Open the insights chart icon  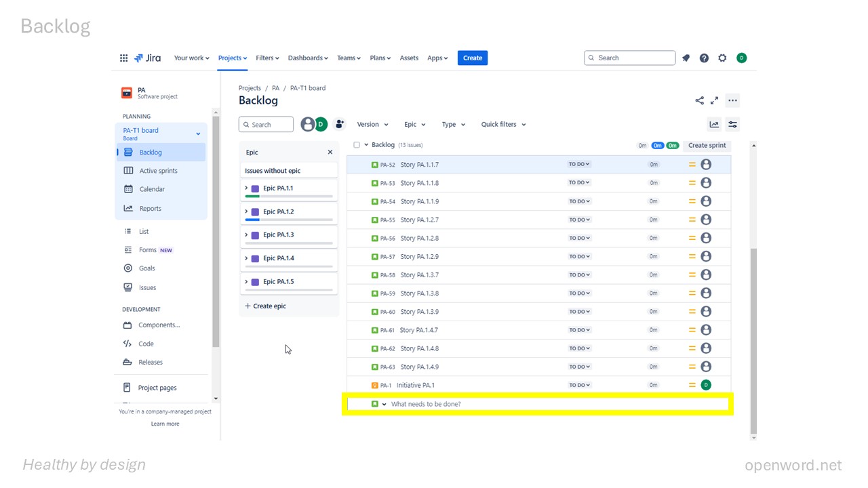coord(714,124)
